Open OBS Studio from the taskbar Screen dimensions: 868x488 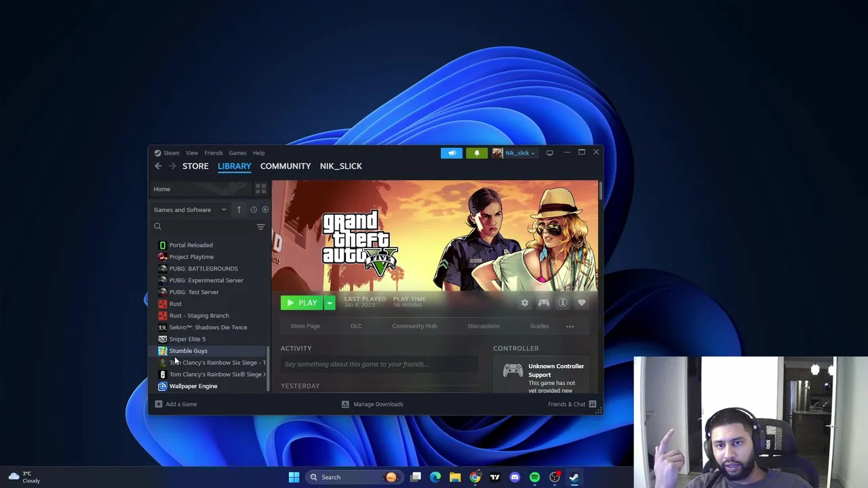tap(555, 477)
